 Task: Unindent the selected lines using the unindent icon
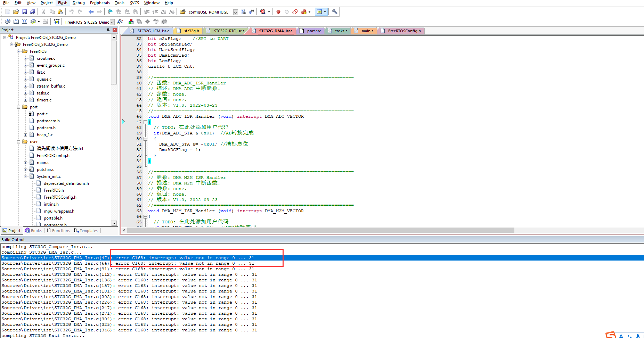pyautogui.click(x=155, y=12)
